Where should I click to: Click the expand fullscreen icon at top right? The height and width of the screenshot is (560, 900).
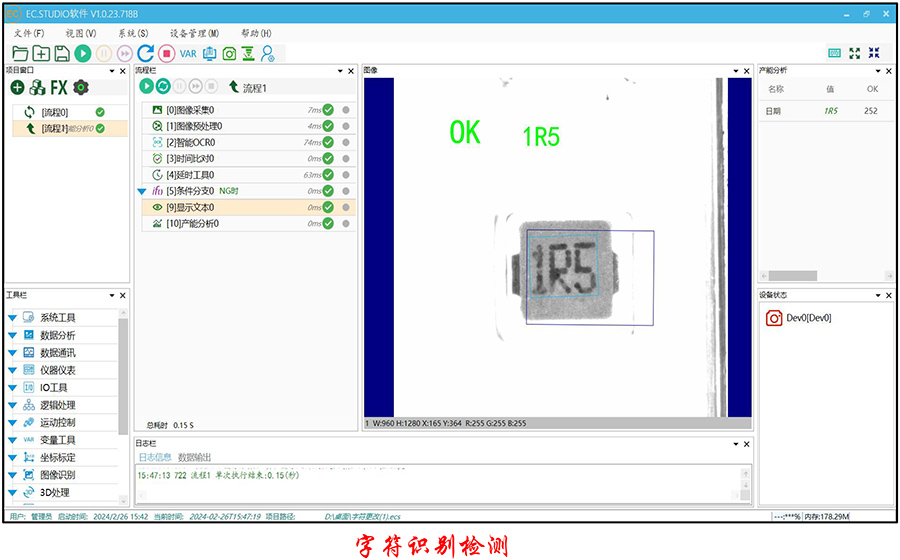click(854, 53)
